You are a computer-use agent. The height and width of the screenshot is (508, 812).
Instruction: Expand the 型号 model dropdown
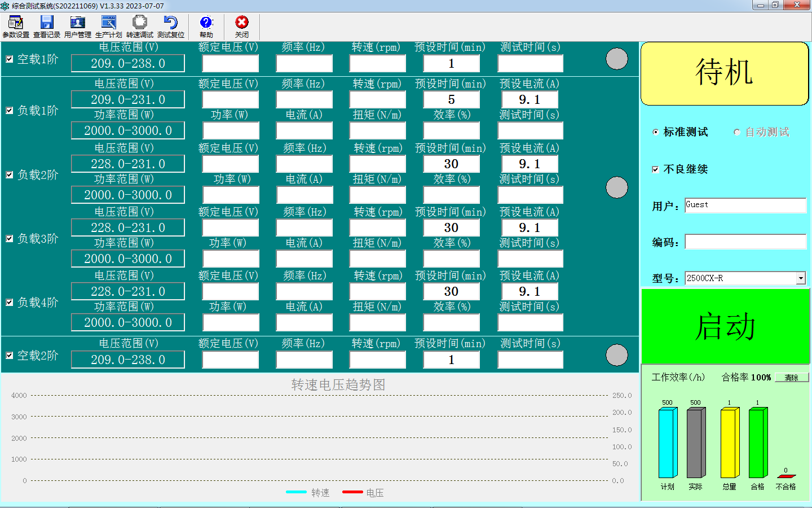pos(801,278)
